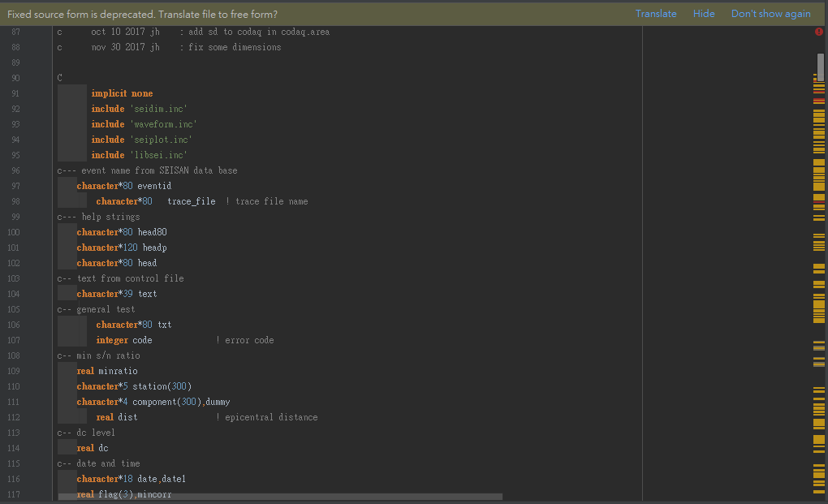Click Hide in the deprecation banner
Image resolution: width=828 pixels, height=504 pixels.
[703, 14]
